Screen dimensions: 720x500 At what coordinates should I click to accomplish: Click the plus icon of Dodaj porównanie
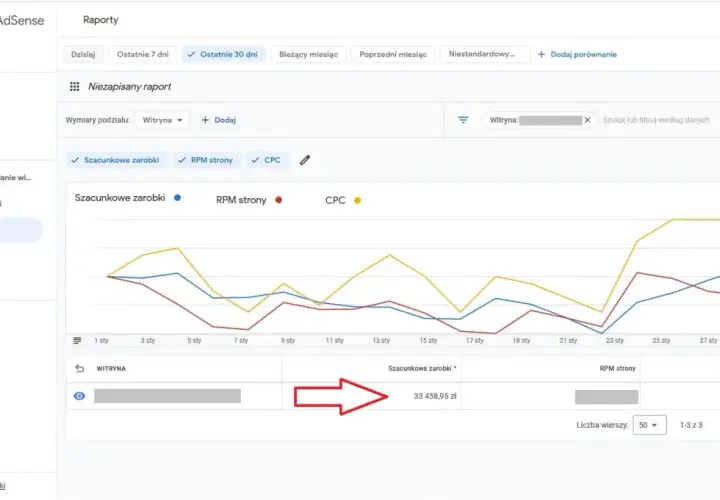pos(541,54)
